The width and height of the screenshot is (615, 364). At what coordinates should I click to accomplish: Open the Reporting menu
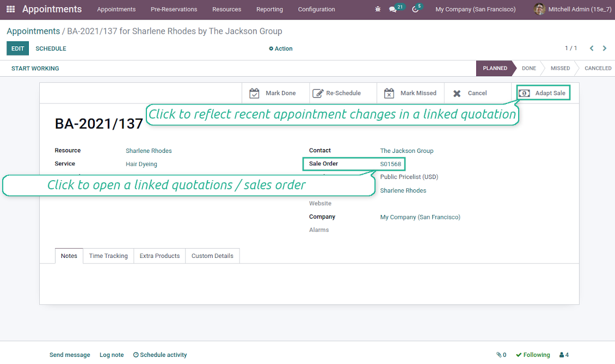[x=269, y=9]
